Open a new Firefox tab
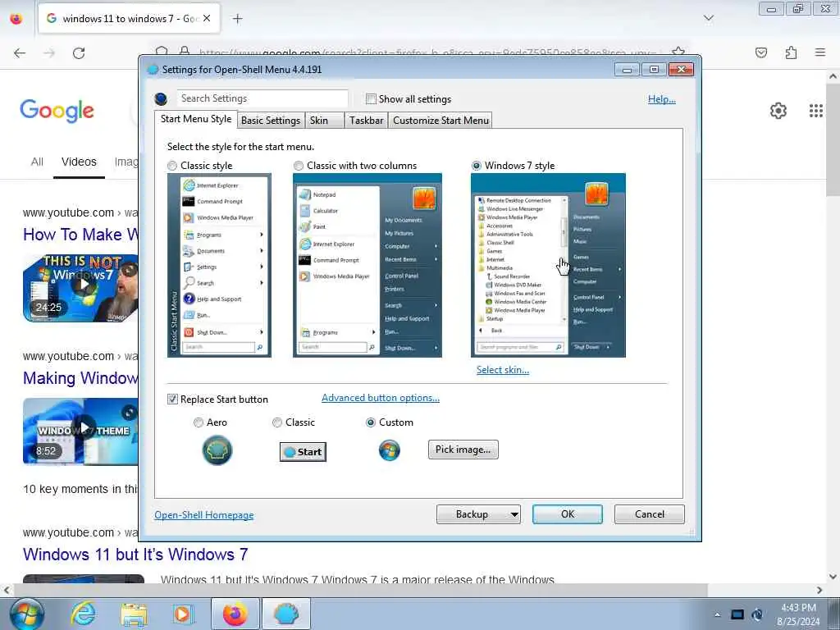840x630 pixels. point(237,19)
